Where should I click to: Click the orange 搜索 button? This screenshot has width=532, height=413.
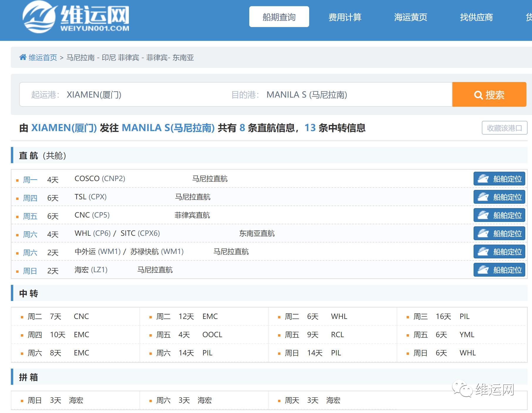point(489,94)
